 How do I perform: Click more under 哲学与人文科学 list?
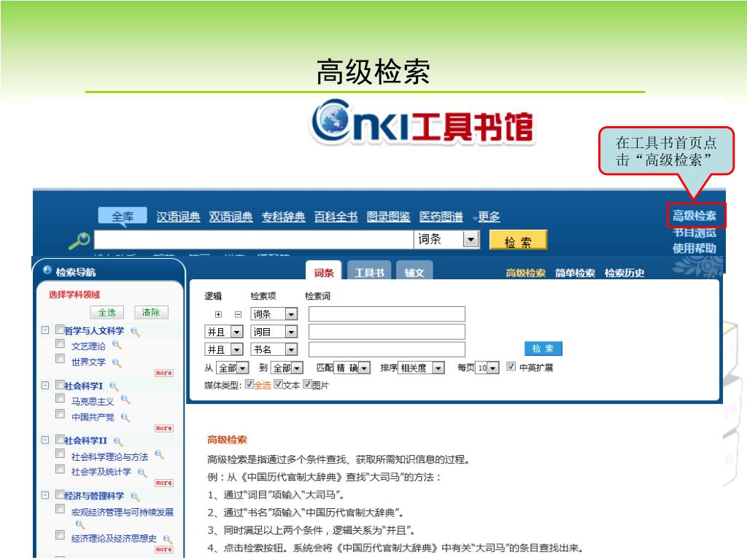(164, 373)
